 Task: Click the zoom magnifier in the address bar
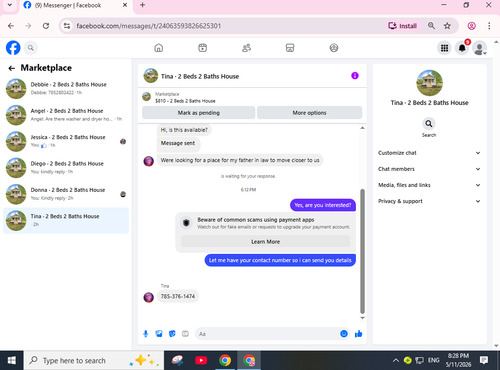431,26
